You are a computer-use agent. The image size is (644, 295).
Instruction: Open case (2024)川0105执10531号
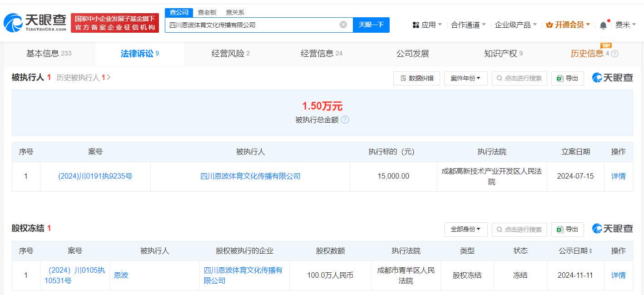(75, 275)
